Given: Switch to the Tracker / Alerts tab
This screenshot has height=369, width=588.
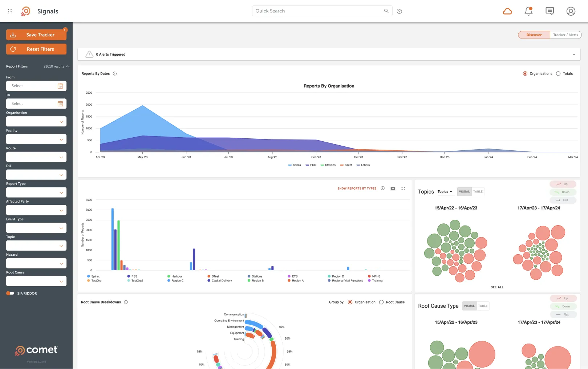Looking at the screenshot, I should tap(565, 35).
